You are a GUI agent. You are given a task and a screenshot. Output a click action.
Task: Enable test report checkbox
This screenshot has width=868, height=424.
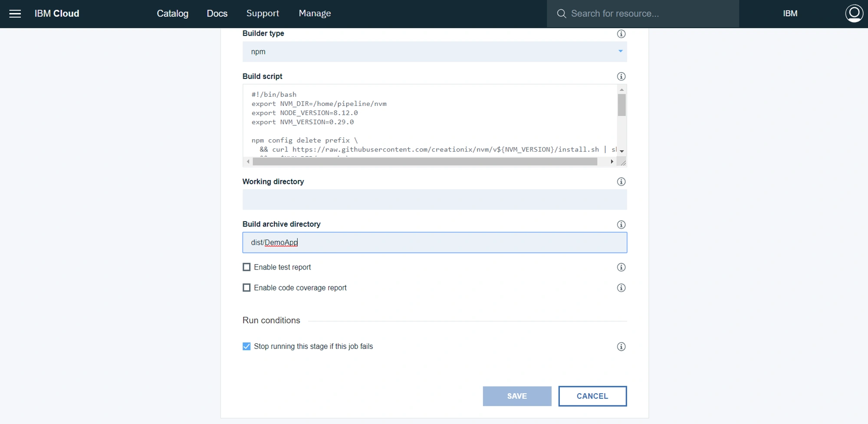(247, 267)
